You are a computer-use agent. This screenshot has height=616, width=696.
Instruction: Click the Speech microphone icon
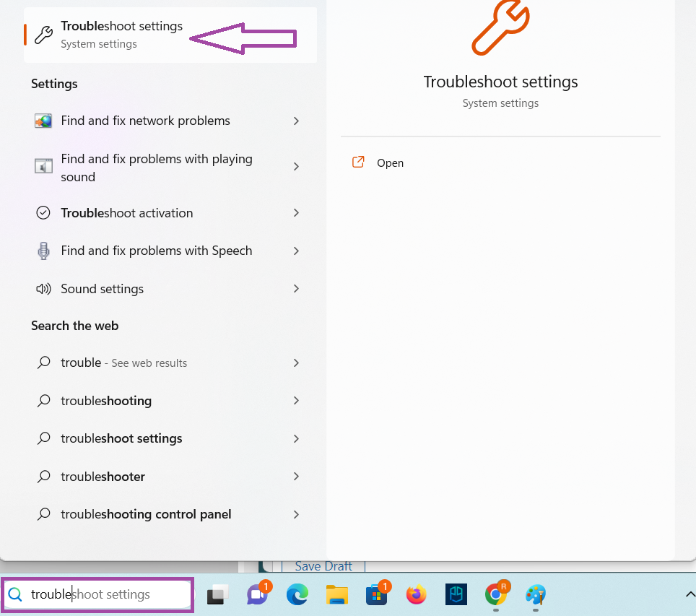coord(43,251)
